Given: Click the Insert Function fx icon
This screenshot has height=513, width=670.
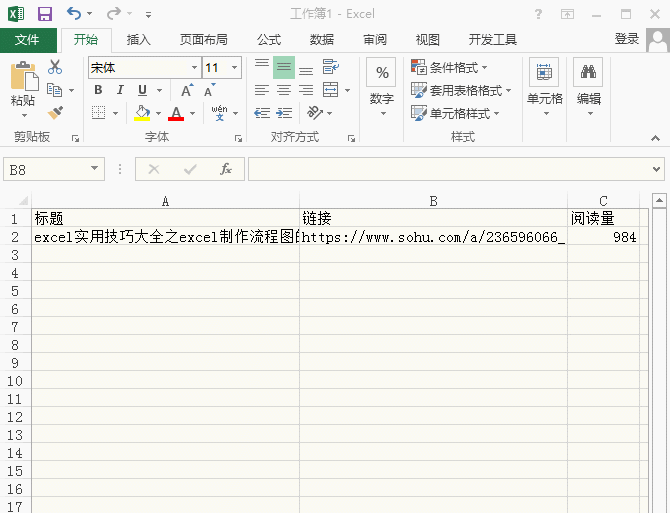Looking at the screenshot, I should click(x=226, y=169).
